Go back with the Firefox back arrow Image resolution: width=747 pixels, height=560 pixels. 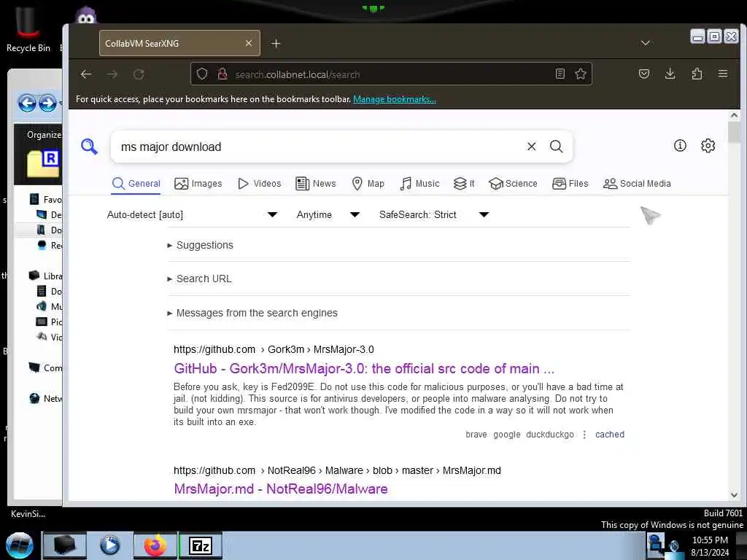tap(86, 74)
